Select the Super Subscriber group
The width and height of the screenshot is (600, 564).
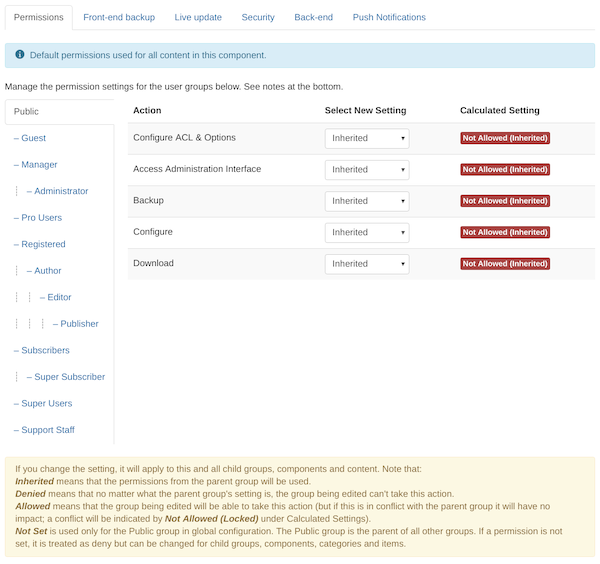[69, 377]
